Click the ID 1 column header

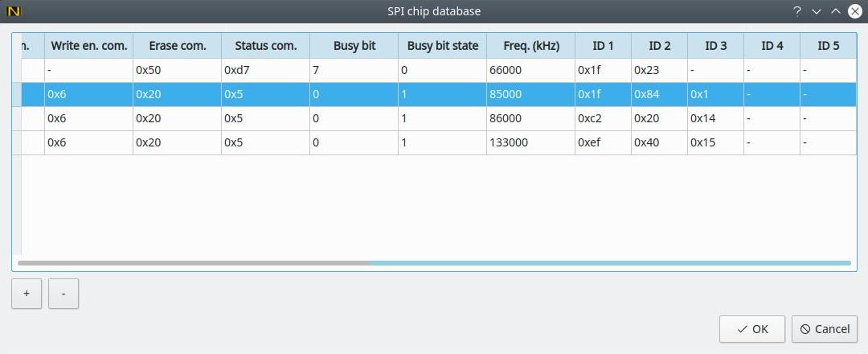coord(603,46)
